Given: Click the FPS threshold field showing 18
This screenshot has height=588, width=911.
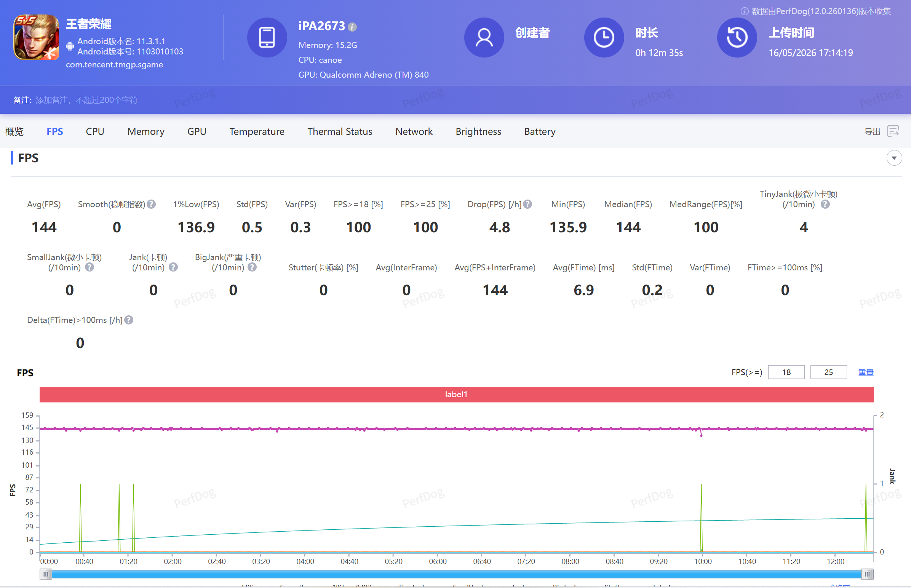Looking at the screenshot, I should [786, 372].
